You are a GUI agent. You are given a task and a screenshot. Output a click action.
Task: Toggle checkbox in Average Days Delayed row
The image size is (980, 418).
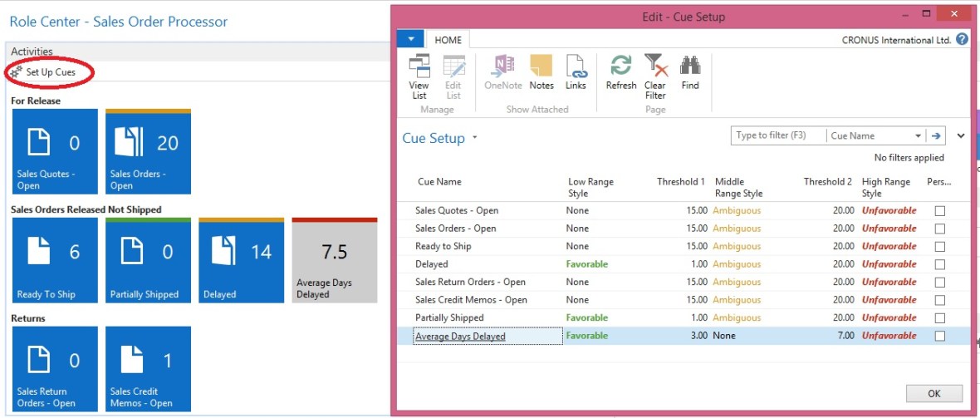939,336
